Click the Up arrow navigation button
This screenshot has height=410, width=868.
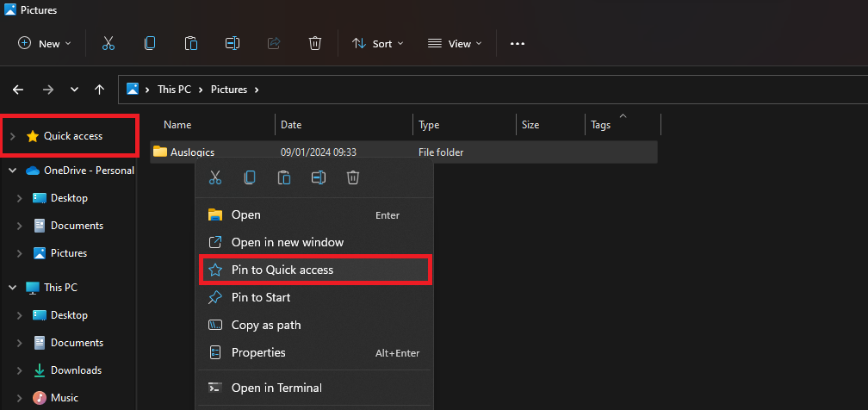coord(100,90)
